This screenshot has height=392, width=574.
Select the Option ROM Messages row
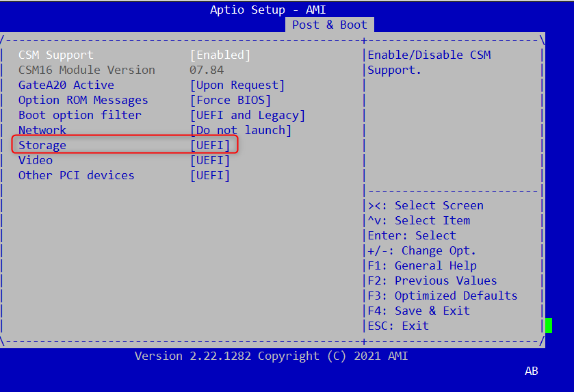coord(83,100)
